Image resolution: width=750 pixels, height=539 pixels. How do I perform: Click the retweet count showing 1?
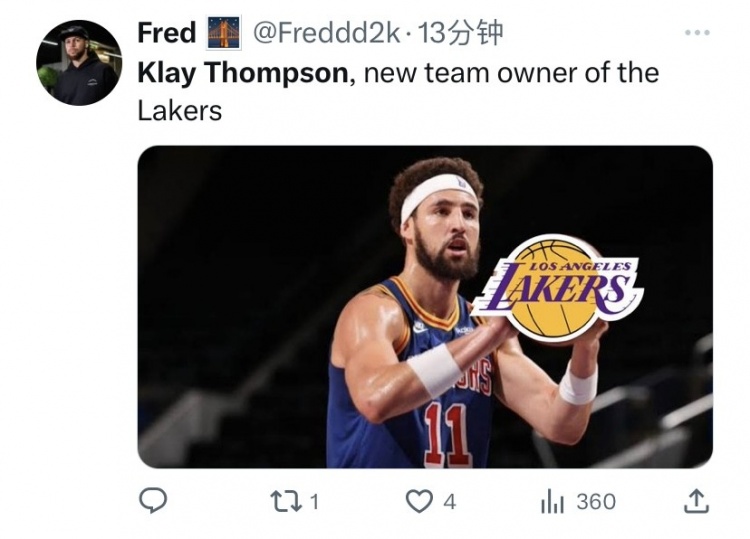(314, 502)
